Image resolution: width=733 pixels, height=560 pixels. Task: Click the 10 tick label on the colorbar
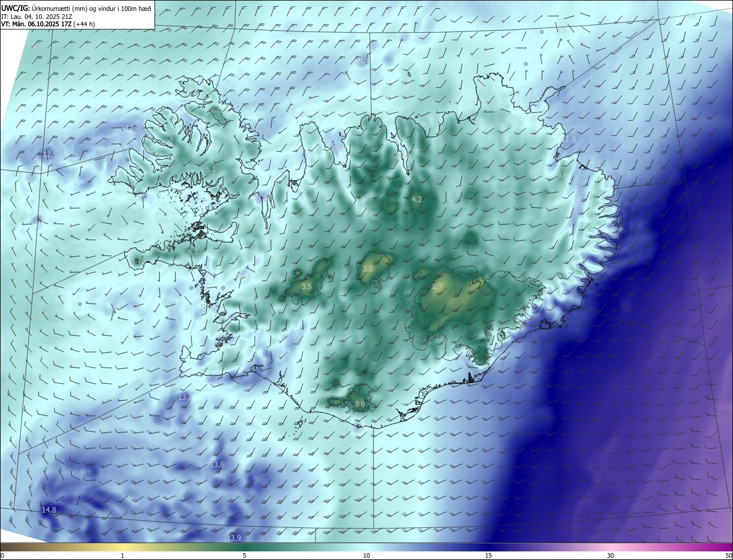click(366, 555)
